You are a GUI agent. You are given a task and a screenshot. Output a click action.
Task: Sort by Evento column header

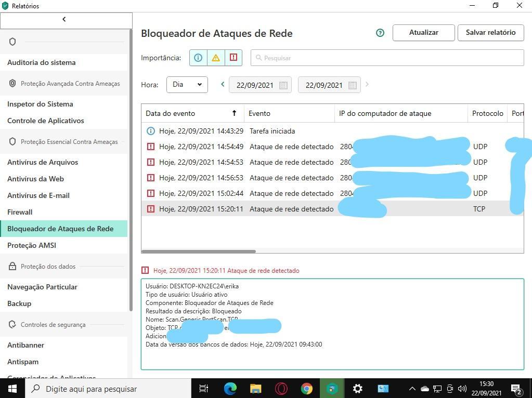[289, 114]
